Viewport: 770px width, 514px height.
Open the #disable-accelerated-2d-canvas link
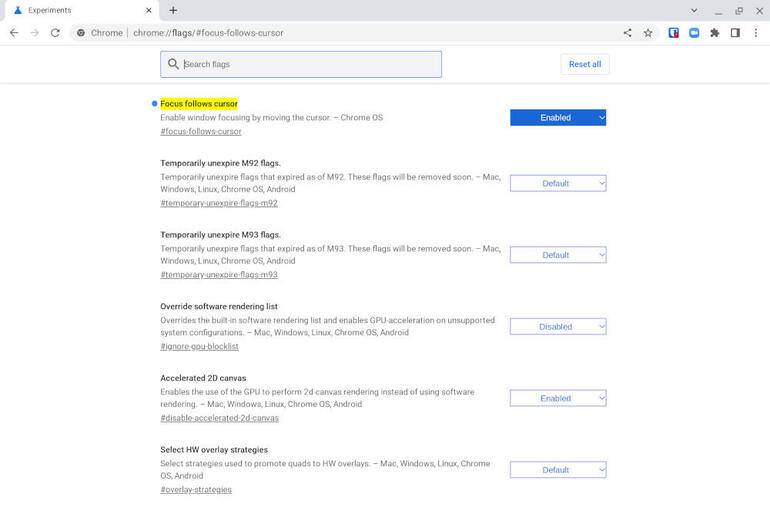point(220,418)
